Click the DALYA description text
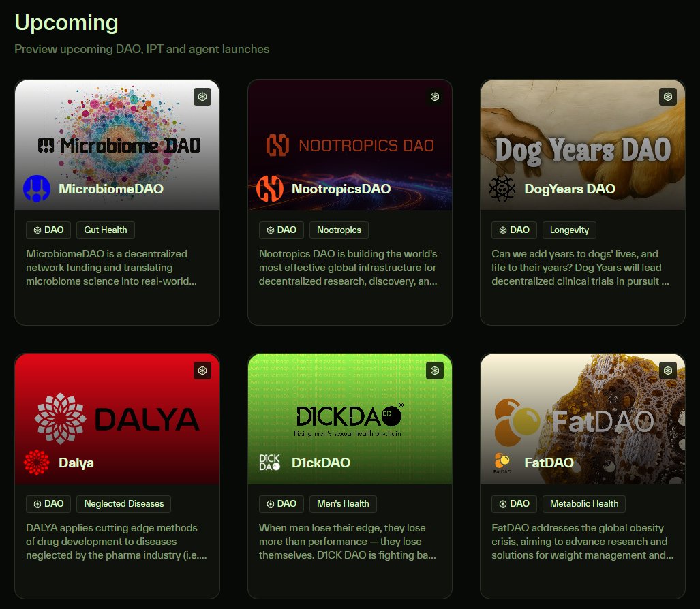700x609 pixels. pyautogui.click(x=116, y=541)
